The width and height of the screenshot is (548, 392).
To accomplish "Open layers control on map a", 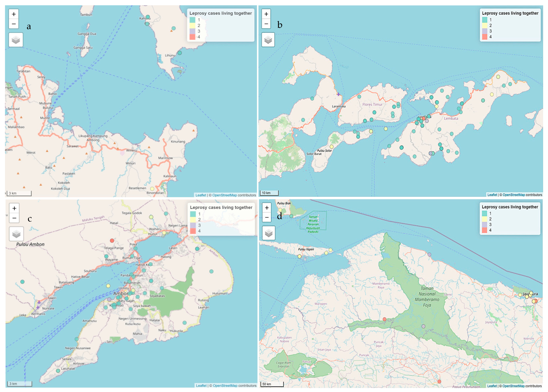I will coord(16,40).
